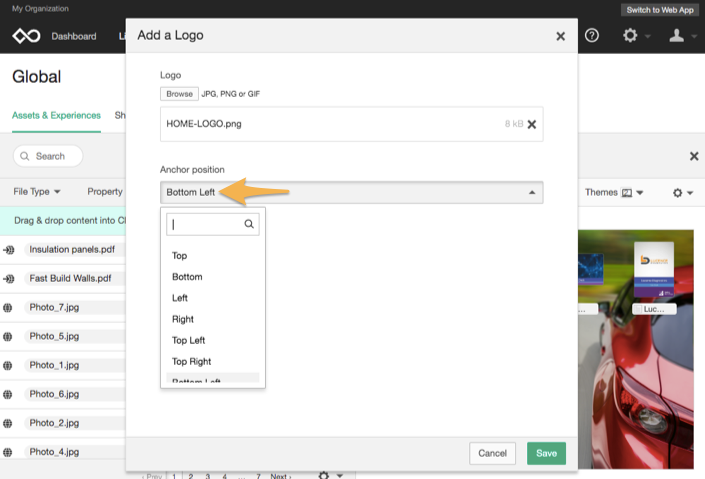Open the user profile icon
705x479 pixels.
[676, 35]
